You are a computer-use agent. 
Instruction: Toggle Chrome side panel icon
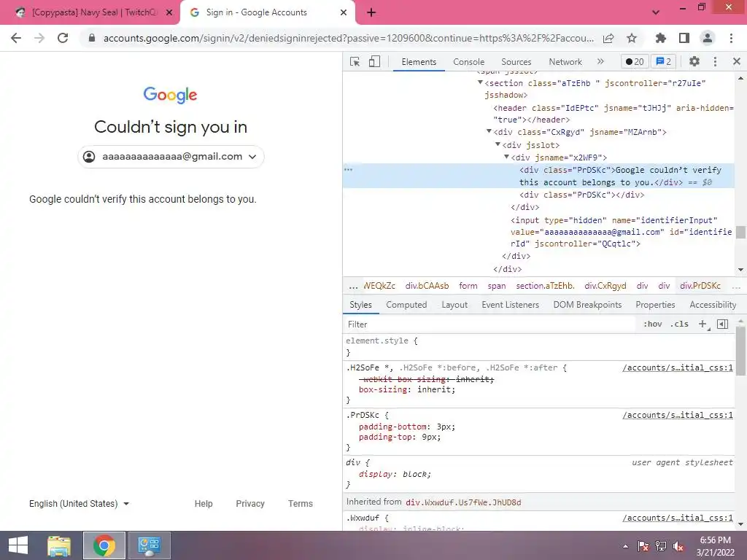click(x=684, y=38)
